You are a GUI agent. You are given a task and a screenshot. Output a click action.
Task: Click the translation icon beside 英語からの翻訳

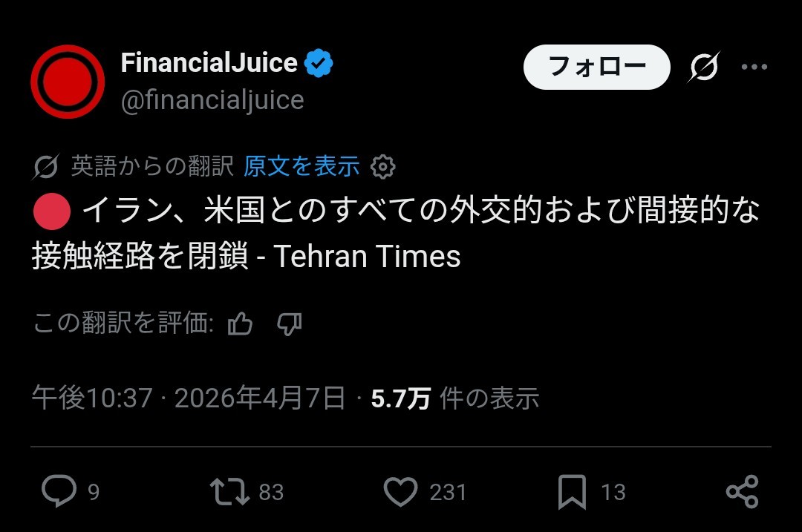click(46, 168)
